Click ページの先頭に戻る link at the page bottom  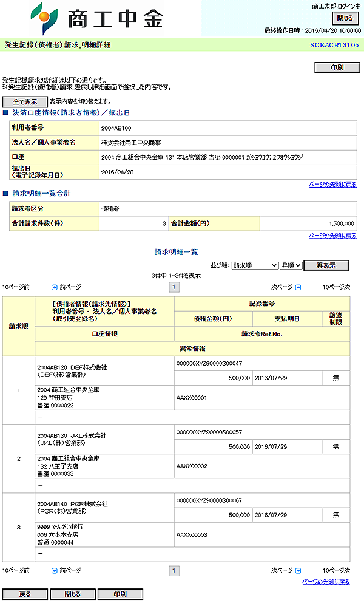326,582
